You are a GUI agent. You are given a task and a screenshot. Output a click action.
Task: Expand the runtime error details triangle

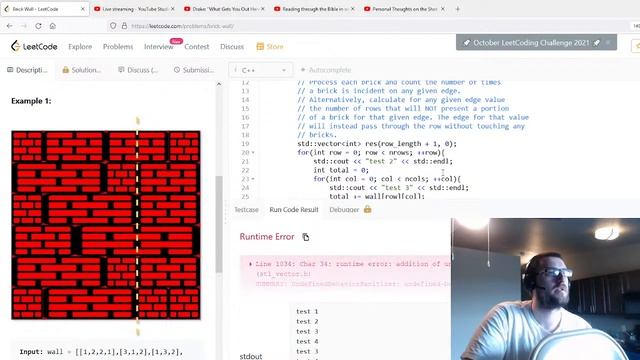[250, 264]
